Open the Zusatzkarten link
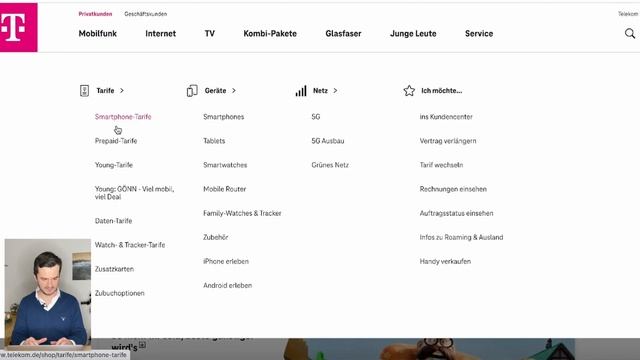Image resolution: width=640 pixels, height=360 pixels. pyautogui.click(x=114, y=269)
